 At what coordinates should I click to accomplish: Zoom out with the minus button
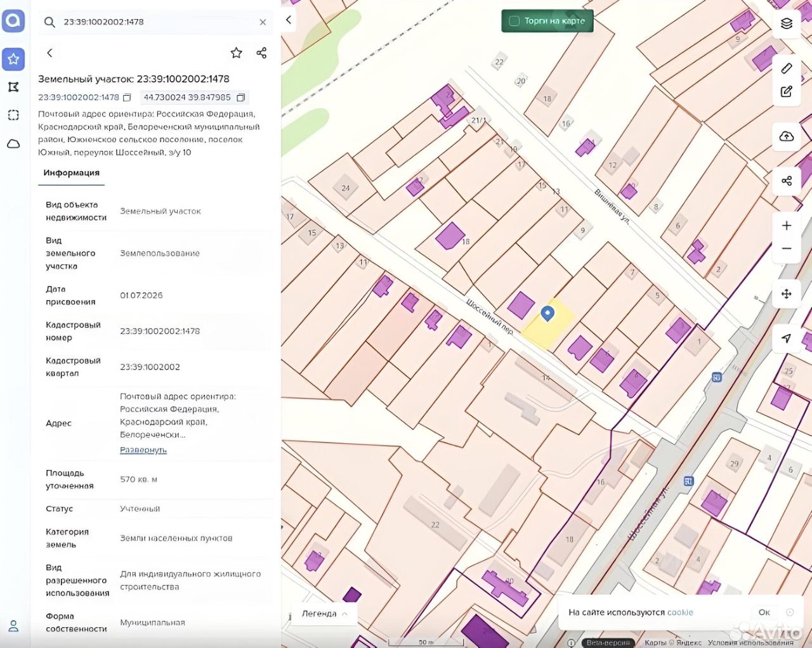tap(787, 249)
